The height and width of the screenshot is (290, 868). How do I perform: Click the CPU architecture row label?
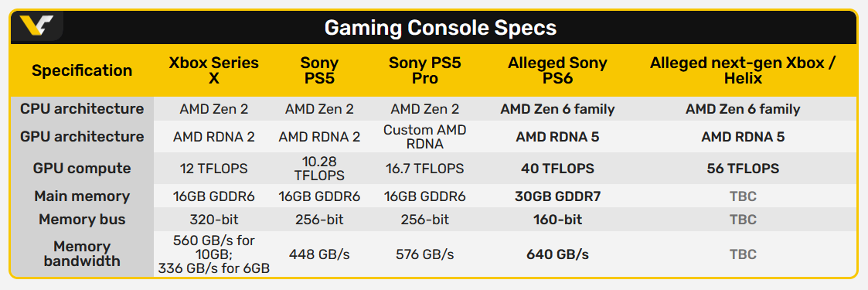[x=82, y=109]
